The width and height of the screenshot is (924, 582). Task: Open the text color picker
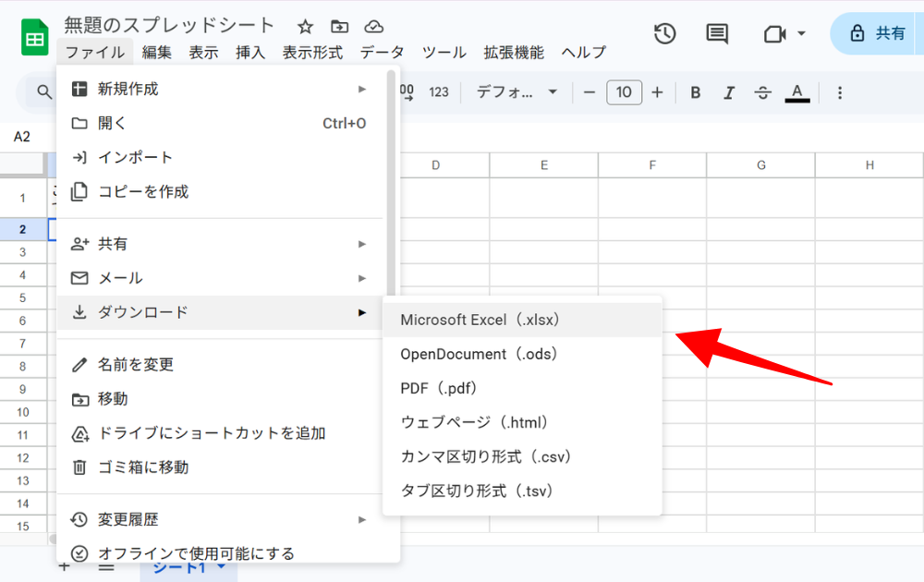coord(796,92)
